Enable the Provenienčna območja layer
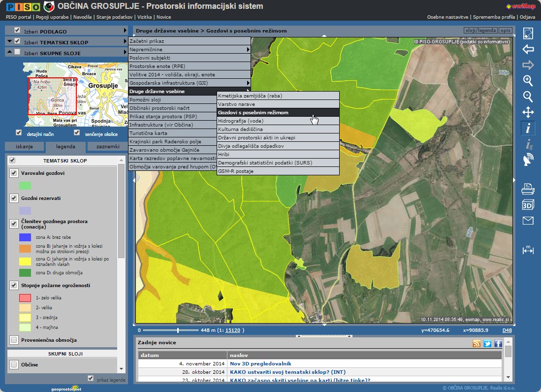Viewport: 541px width, 392px height. click(x=14, y=340)
